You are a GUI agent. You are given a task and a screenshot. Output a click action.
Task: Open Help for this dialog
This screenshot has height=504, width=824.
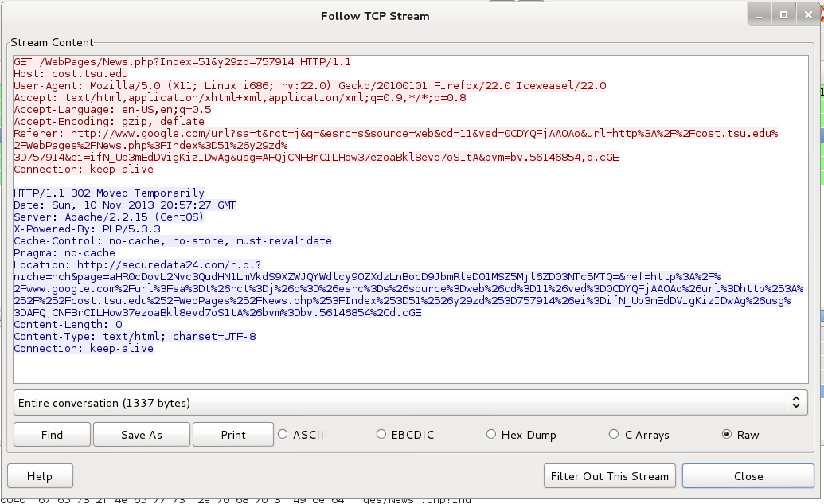click(x=40, y=476)
